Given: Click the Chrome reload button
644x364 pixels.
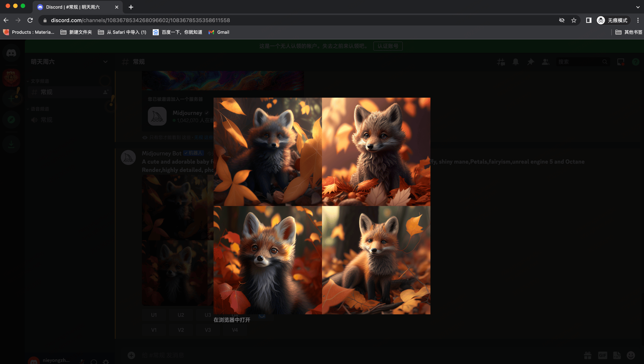Looking at the screenshot, I should [x=30, y=20].
